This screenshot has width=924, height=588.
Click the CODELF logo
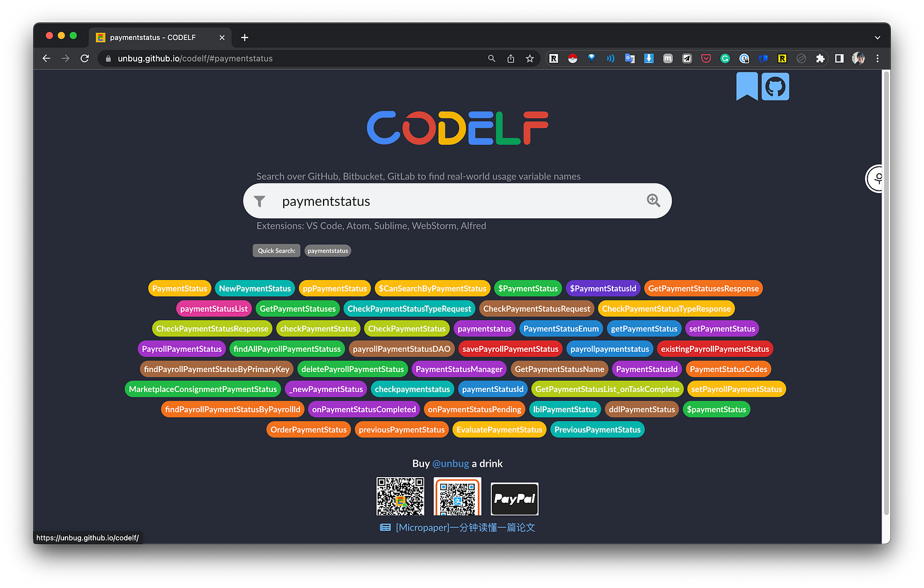tap(457, 128)
